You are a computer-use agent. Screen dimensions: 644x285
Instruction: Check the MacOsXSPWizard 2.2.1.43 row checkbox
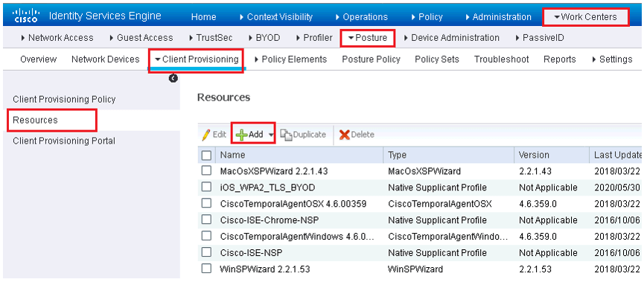tap(206, 170)
